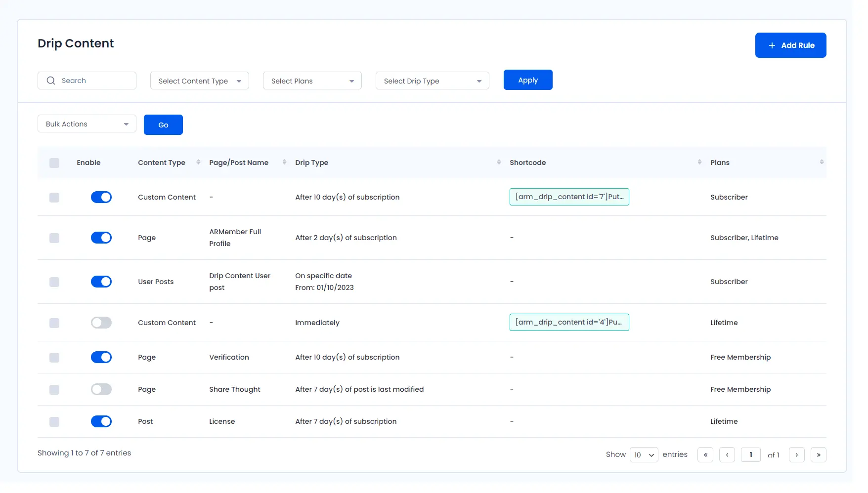Go to last page arrow

818,454
